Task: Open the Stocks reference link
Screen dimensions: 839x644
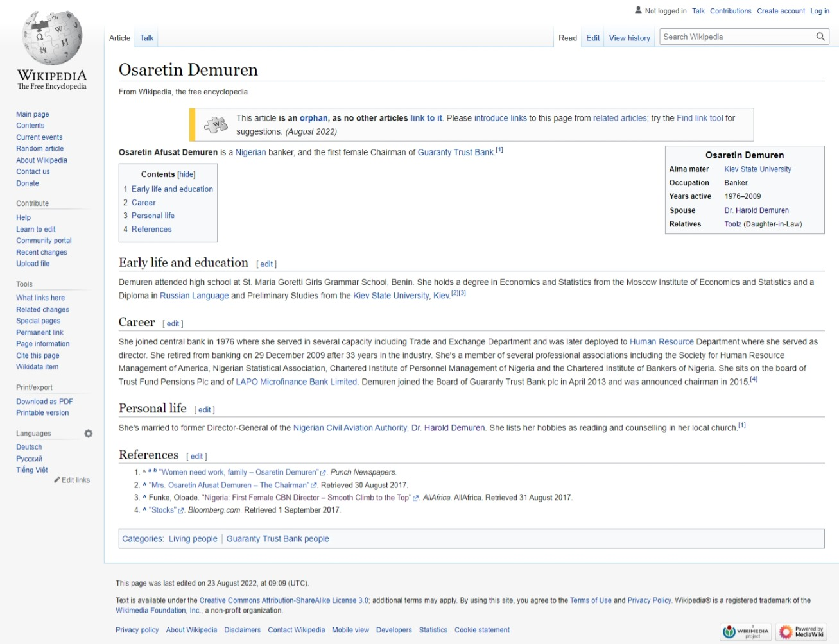Action: 163,511
